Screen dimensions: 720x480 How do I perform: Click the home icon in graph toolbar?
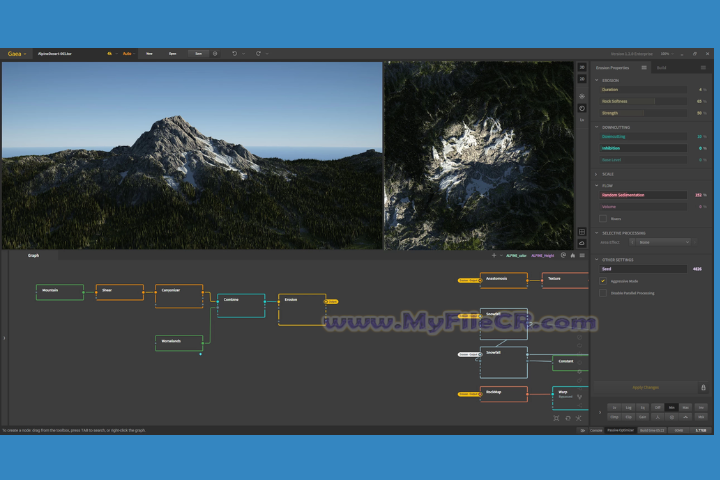pos(572,255)
